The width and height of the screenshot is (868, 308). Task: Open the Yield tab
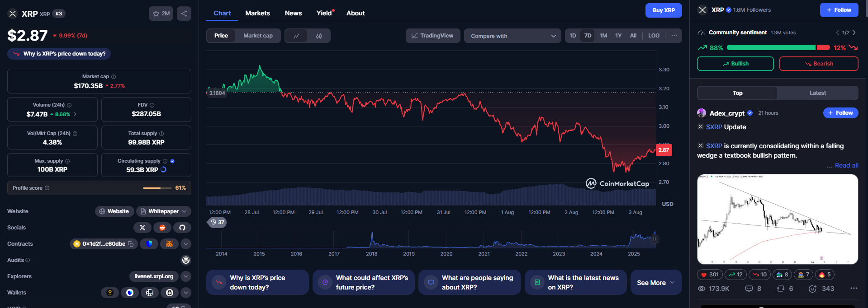(324, 13)
